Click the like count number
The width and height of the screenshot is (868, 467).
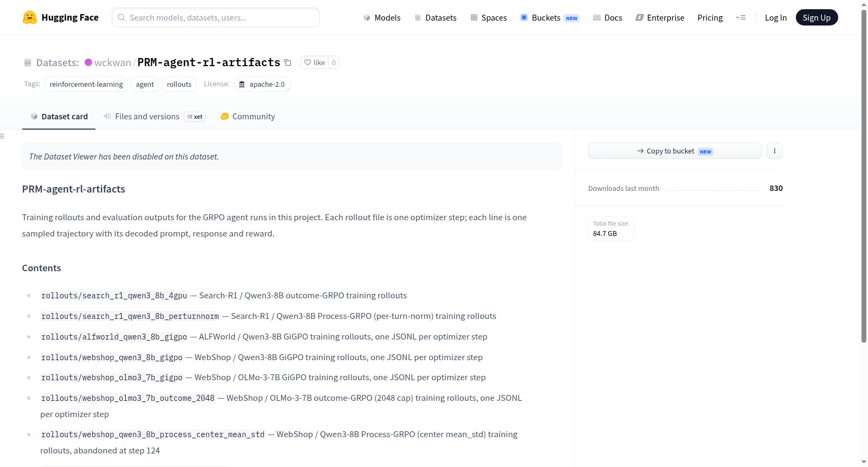pyautogui.click(x=334, y=62)
